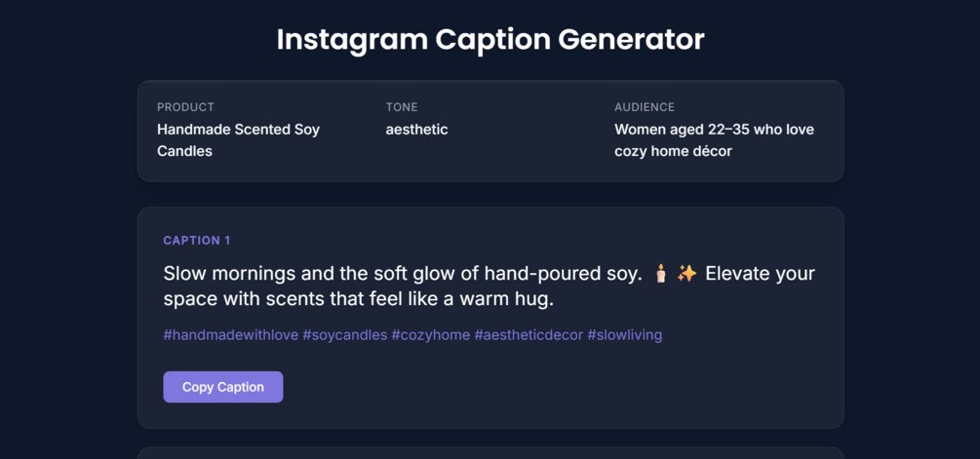This screenshot has width=980, height=459.
Task: Click the sparkles emoji in Caption 1
Action: click(x=686, y=274)
